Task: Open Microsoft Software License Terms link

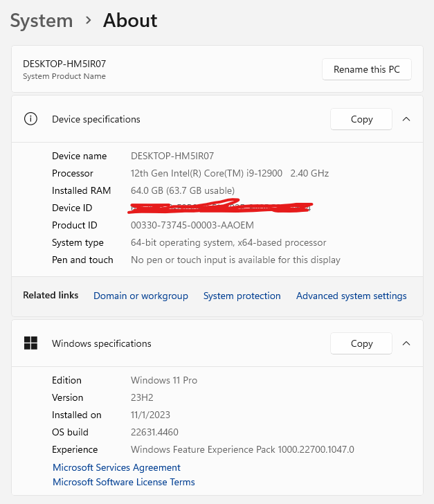Action: pyautogui.click(x=124, y=482)
